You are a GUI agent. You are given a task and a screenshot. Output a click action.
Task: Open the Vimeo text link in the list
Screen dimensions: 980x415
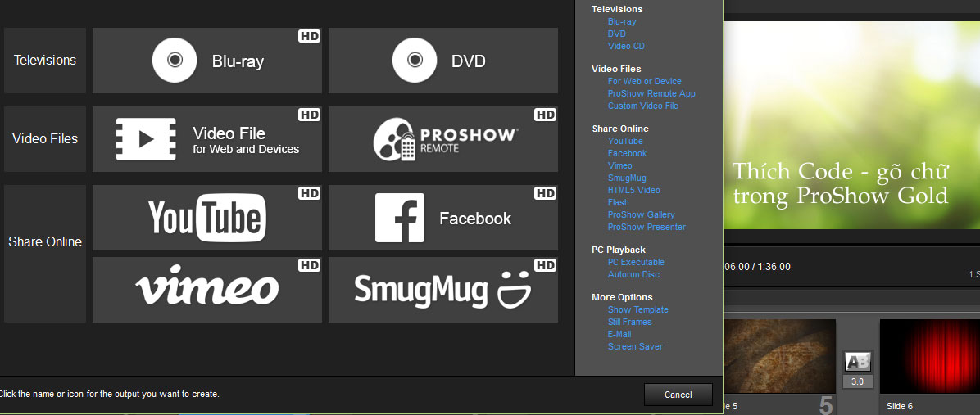[620, 165]
